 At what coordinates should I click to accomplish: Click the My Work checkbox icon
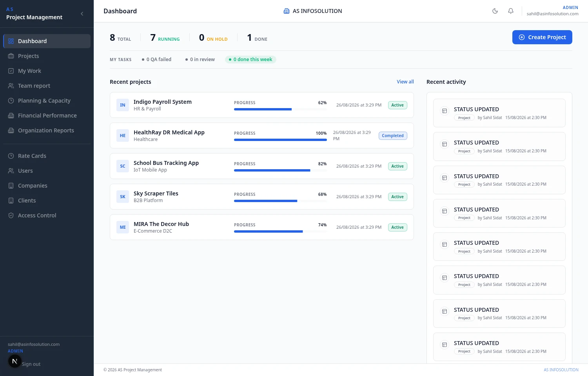pos(11,71)
